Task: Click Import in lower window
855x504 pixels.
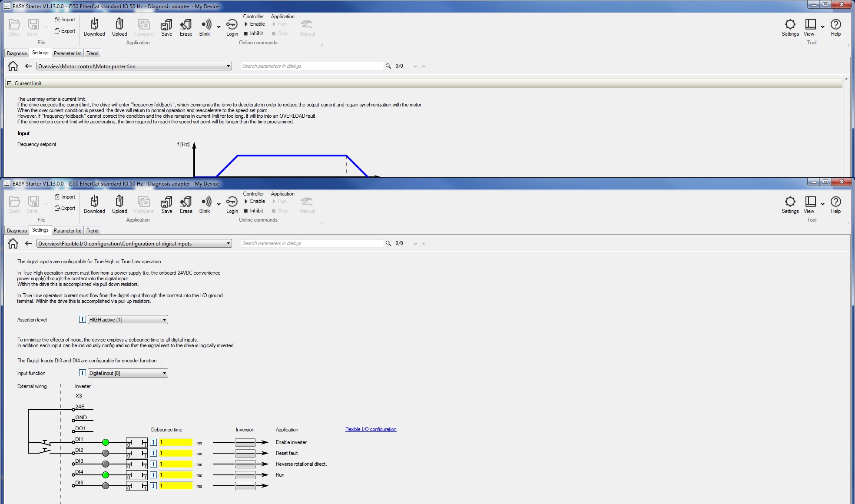Action: [65, 197]
